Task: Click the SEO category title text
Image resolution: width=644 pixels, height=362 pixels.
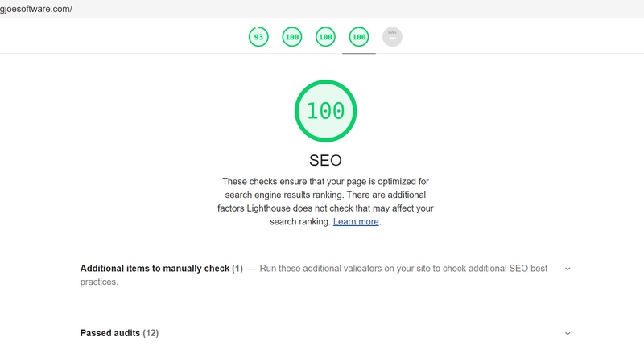Action: pos(325,160)
